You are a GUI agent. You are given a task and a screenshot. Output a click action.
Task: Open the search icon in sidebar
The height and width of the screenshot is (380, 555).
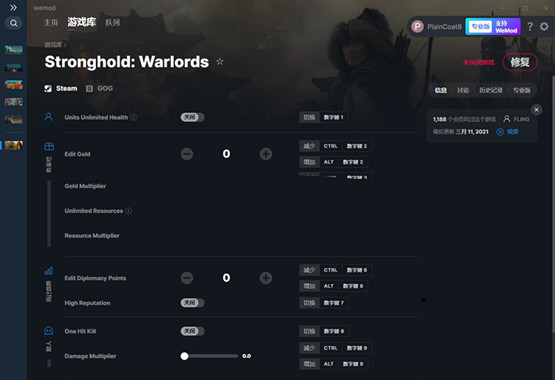pos(13,23)
